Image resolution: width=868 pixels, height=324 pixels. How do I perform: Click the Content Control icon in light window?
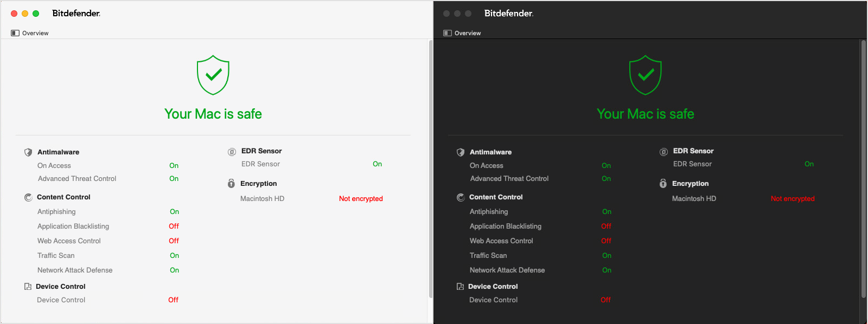28,197
